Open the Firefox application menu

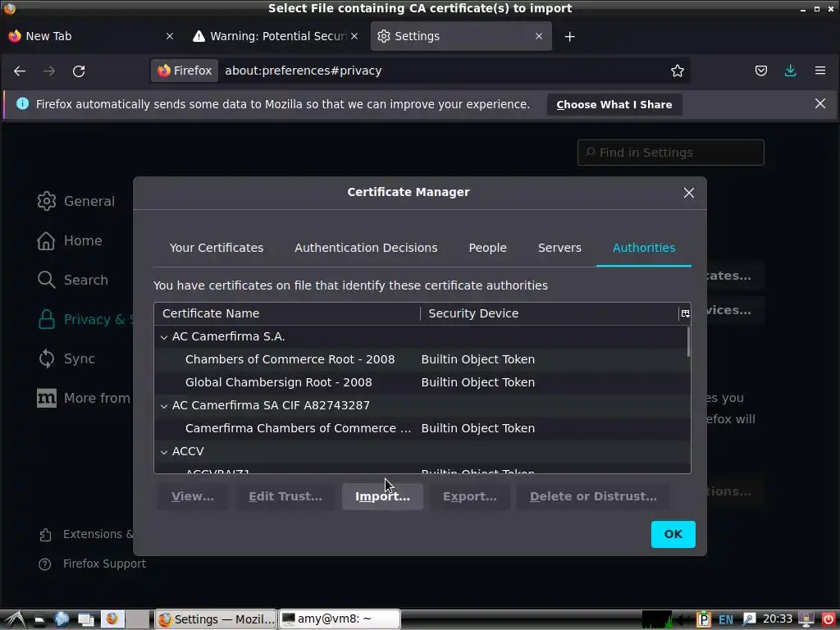[819, 71]
